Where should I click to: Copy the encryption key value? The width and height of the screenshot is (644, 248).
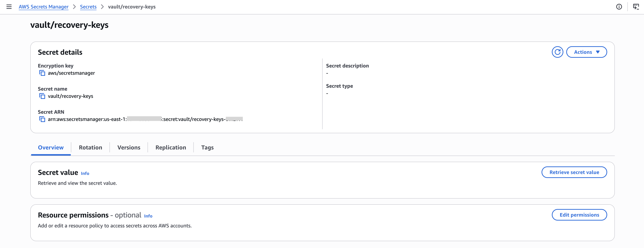click(42, 73)
